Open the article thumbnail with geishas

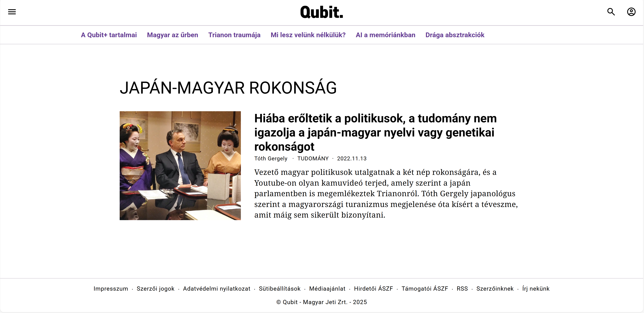pos(180,165)
